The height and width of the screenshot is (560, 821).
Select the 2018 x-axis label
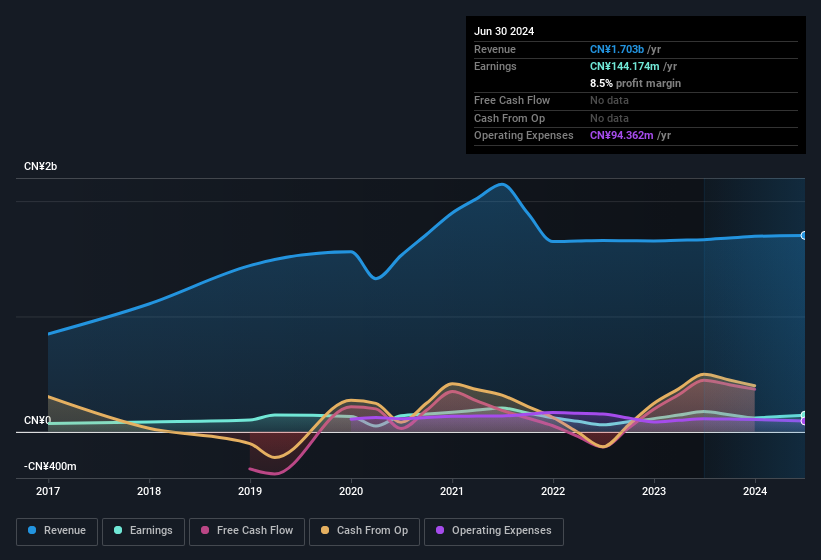(x=149, y=491)
